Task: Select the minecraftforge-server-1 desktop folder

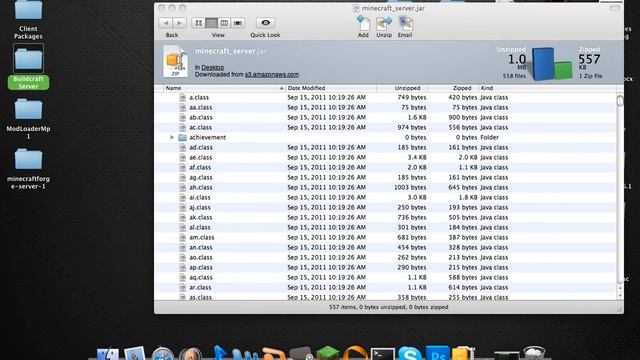Action: coord(28,169)
